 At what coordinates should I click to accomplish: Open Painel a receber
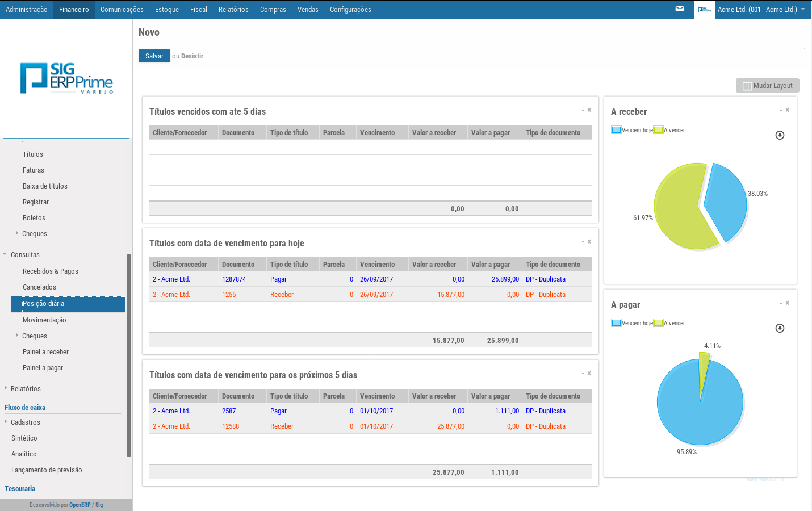point(45,352)
